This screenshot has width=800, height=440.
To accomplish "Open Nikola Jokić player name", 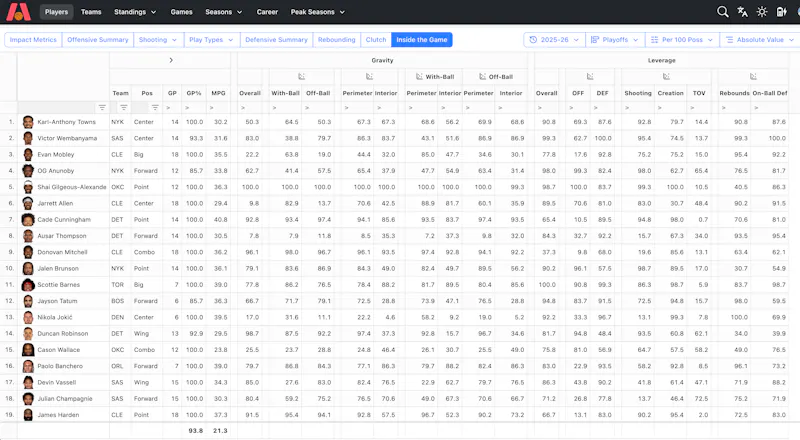I will point(55,317).
